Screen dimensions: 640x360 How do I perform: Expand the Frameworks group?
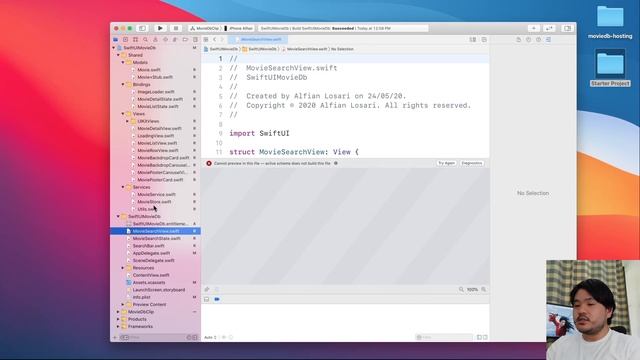(118, 327)
